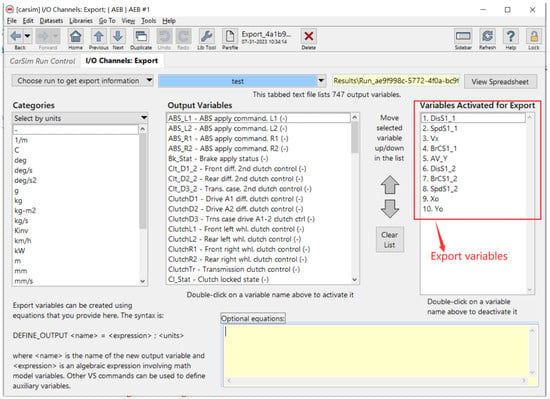Click in the Optional equations text area
This screenshot has height=399, width=550.
[377, 351]
